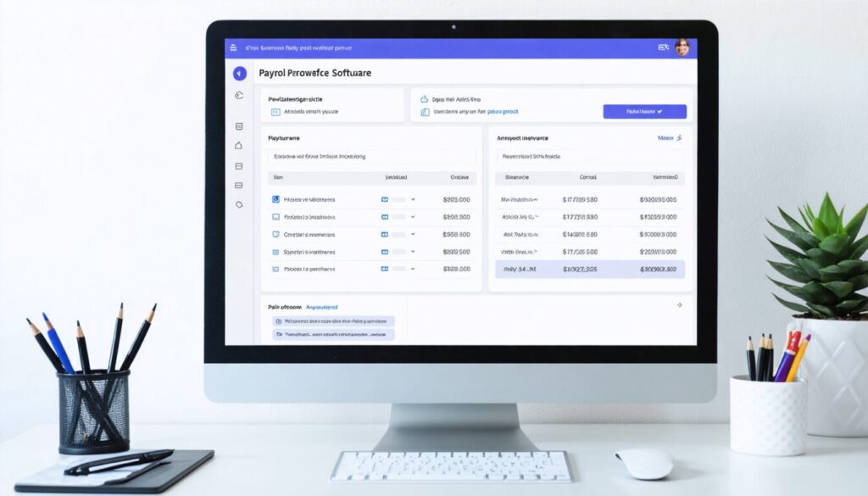This screenshot has width=868, height=496.
Task: Click amount '$895.000' in left table
Action: [x=457, y=199]
